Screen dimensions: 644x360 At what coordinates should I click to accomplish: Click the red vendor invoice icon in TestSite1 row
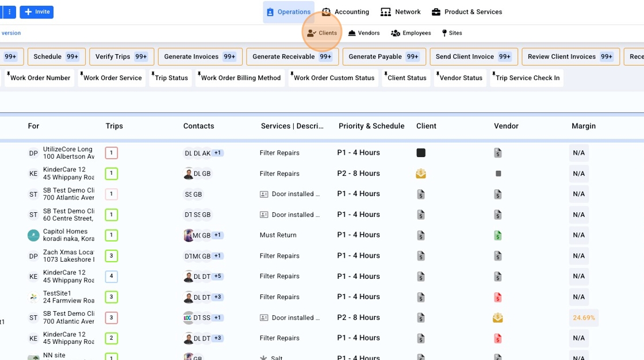498,297
